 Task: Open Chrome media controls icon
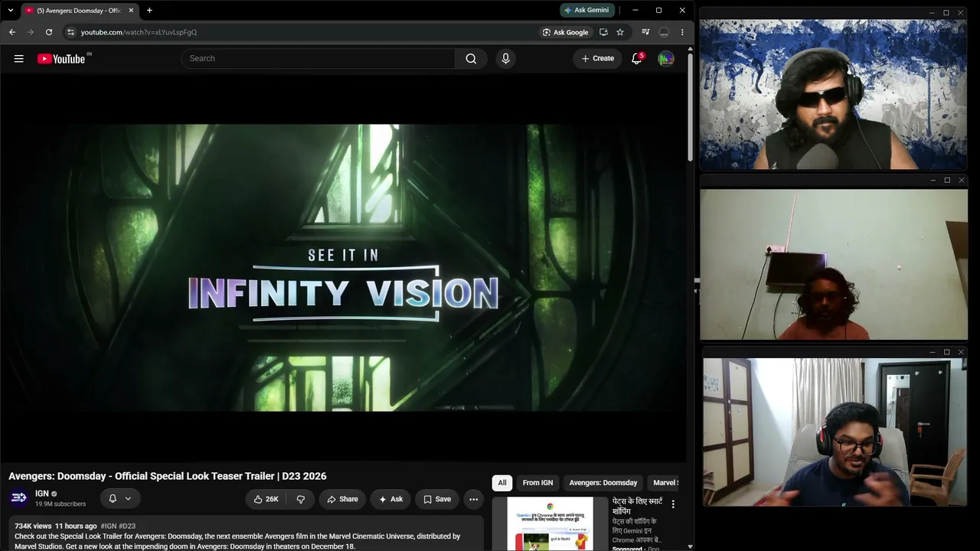[645, 32]
